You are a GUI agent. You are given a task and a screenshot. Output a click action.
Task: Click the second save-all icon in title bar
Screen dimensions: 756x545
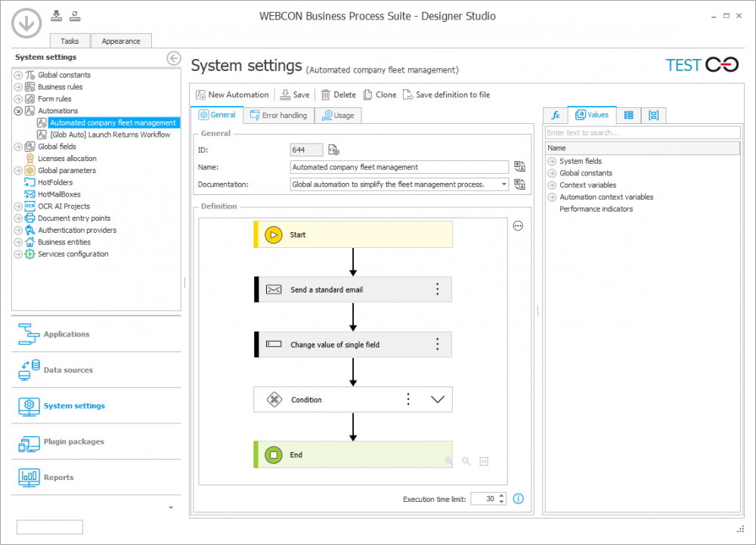coord(75,16)
